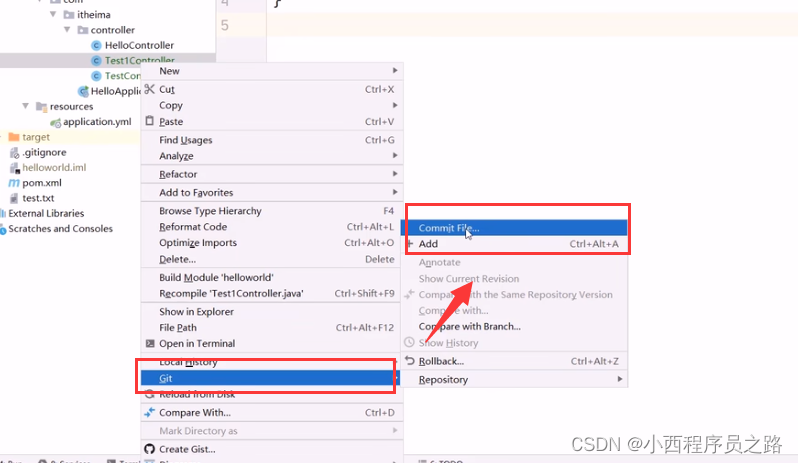Choose Add in the Git submenu

click(x=515, y=244)
